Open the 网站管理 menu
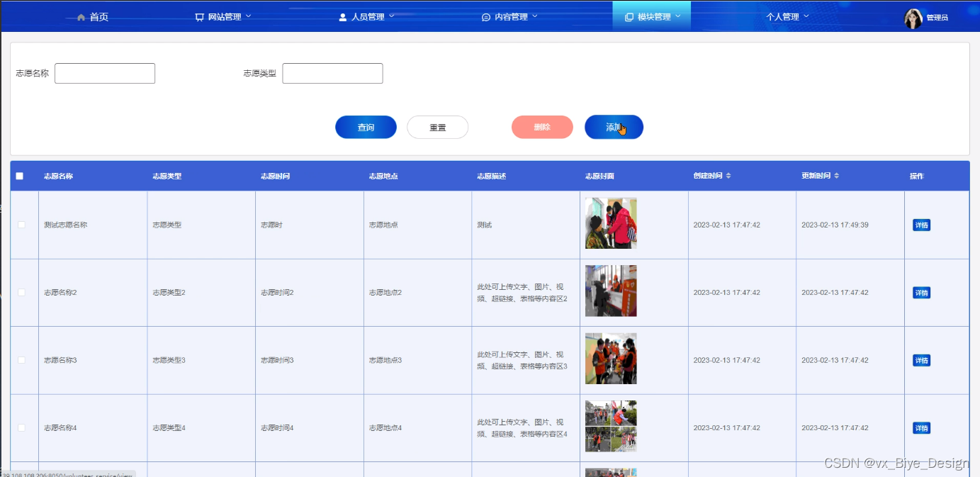Image resolution: width=980 pixels, height=477 pixels. pyautogui.click(x=223, y=17)
